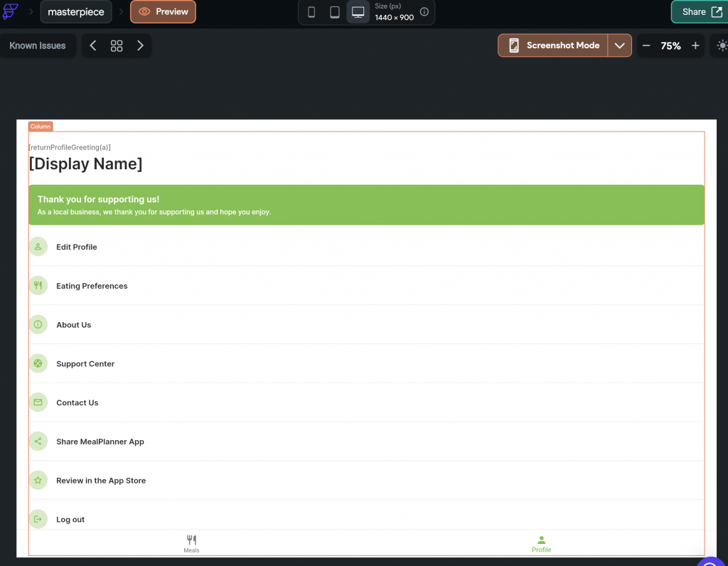Click About Us info icon
Viewport: 728px width, 566px height.
[x=38, y=324]
